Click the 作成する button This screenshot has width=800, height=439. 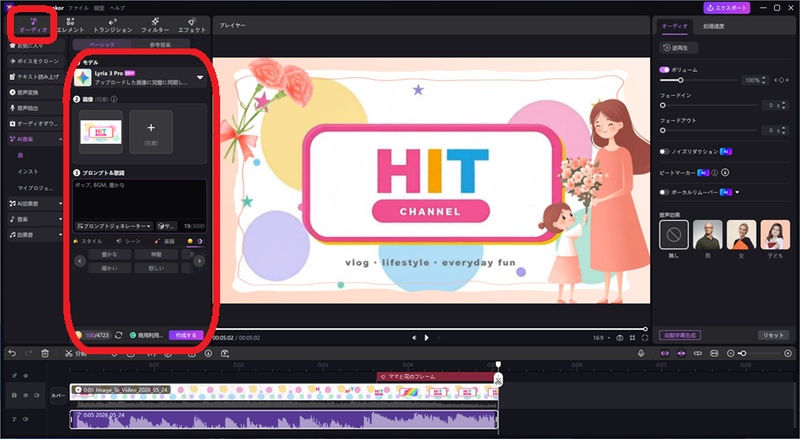pyautogui.click(x=186, y=335)
